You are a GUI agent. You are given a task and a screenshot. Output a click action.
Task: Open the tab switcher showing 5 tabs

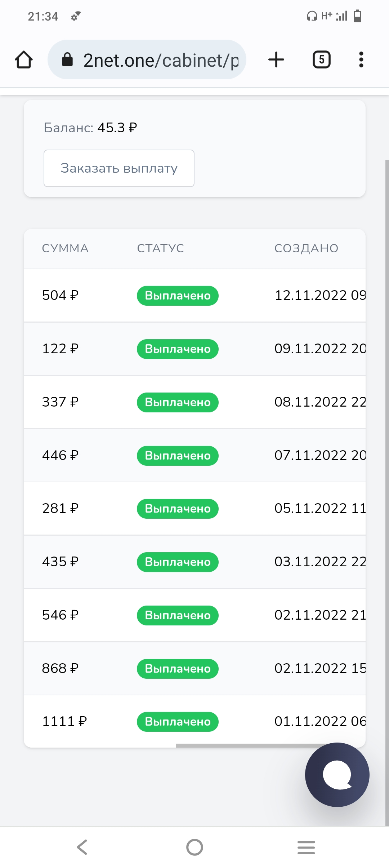(x=321, y=60)
